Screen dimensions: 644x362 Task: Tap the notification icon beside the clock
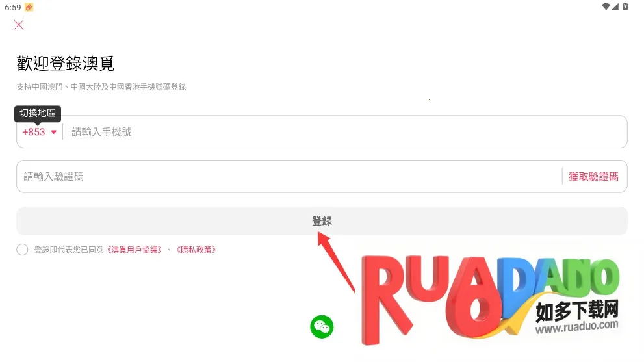point(29,7)
